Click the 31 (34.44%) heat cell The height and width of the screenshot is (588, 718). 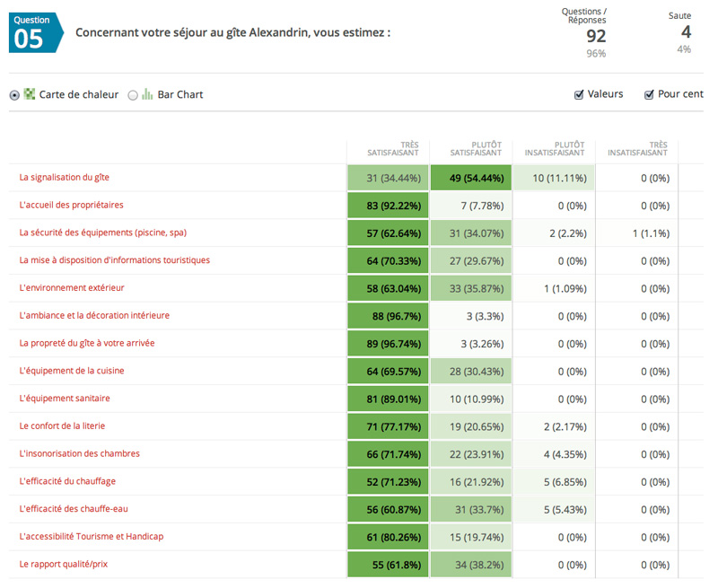(x=388, y=178)
